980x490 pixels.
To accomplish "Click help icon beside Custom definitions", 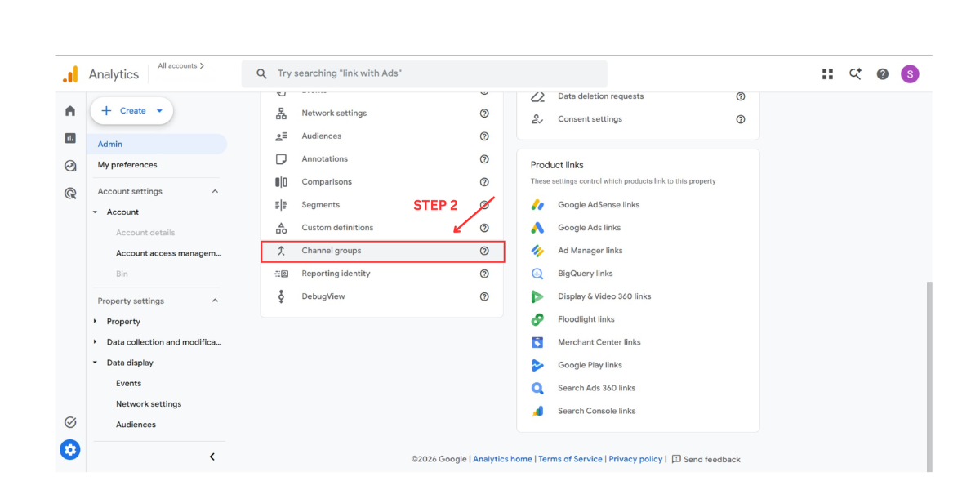I will point(484,228).
